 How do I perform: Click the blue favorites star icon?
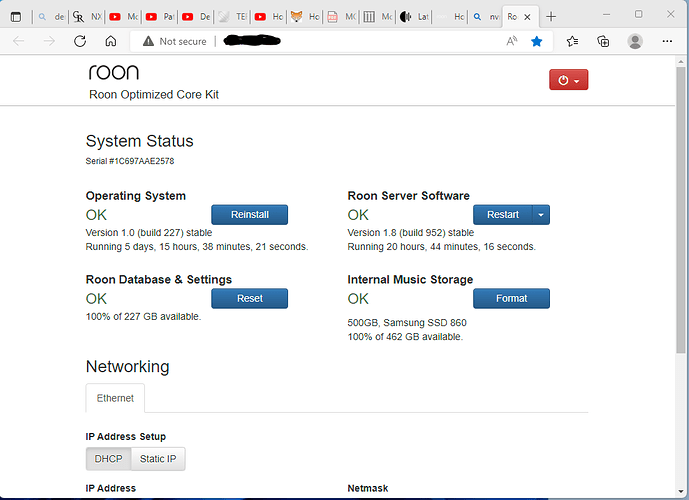(537, 41)
